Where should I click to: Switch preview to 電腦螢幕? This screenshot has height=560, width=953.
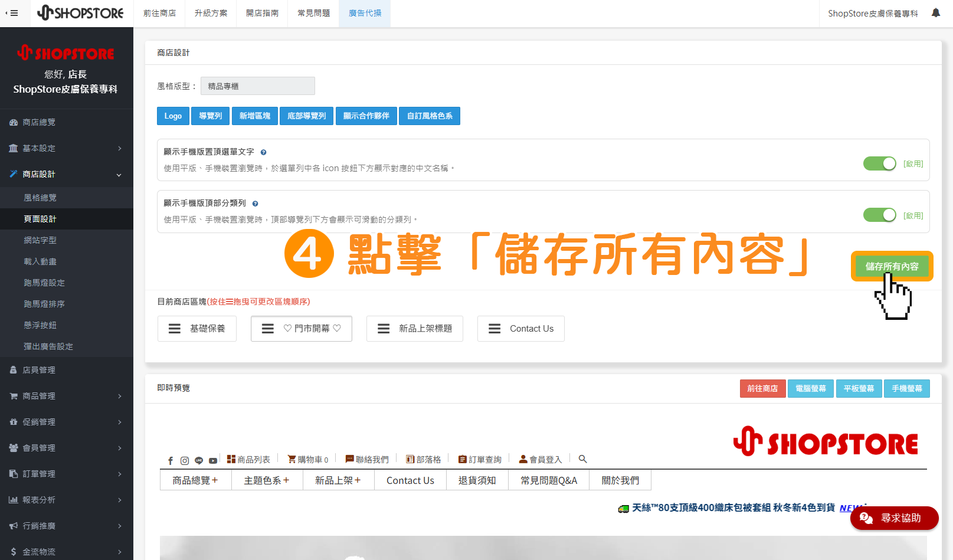(x=811, y=388)
